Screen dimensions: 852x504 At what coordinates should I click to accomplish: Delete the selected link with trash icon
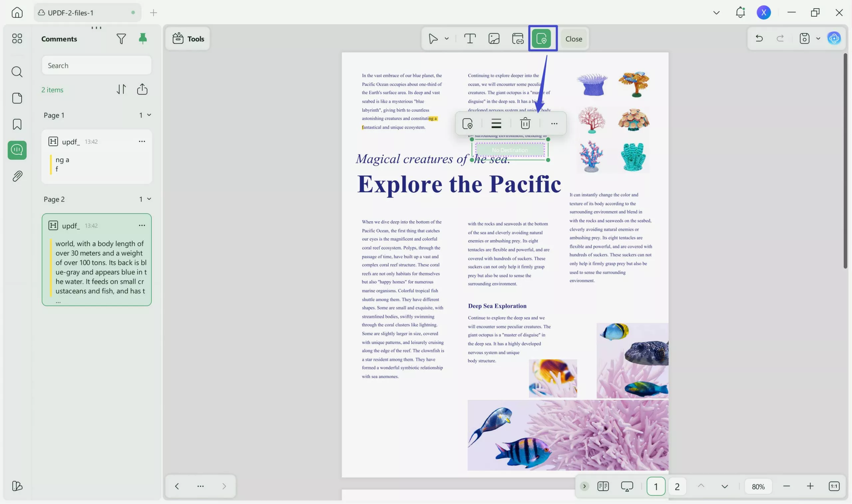pos(525,124)
